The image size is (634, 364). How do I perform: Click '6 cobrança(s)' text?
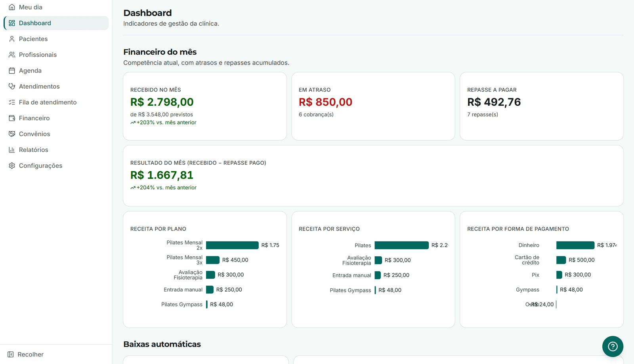(316, 114)
